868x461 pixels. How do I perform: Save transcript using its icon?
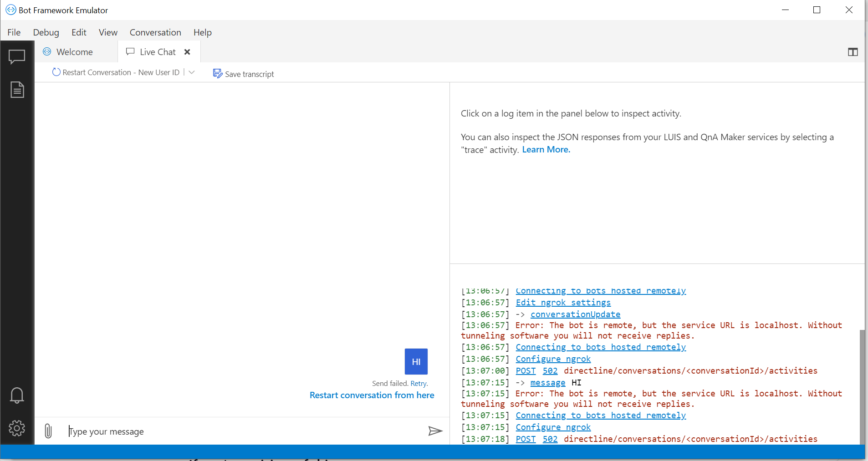pos(218,73)
